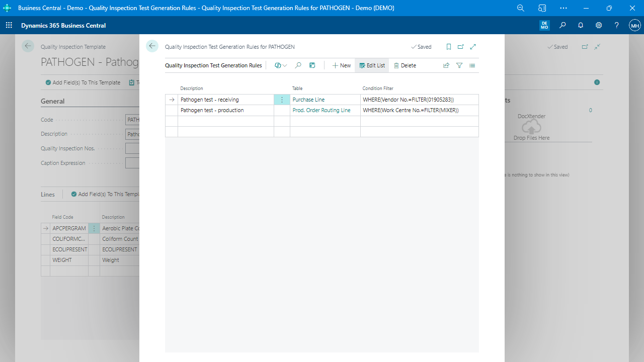
Task: Open the app launcher waffle menu
Action: [x=9, y=26]
